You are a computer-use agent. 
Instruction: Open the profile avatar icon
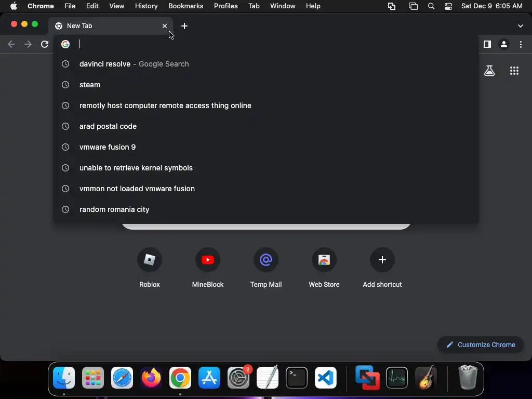tap(504, 44)
